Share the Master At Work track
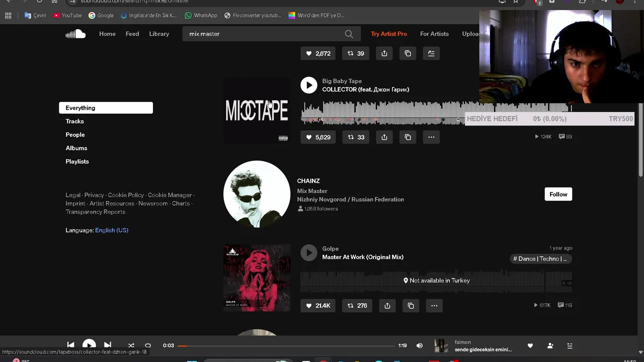 387,306
